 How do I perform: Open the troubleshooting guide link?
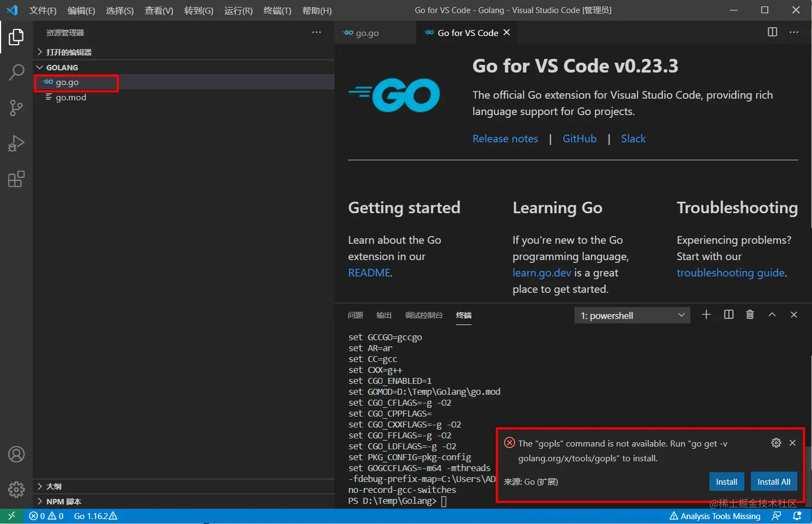click(x=731, y=273)
